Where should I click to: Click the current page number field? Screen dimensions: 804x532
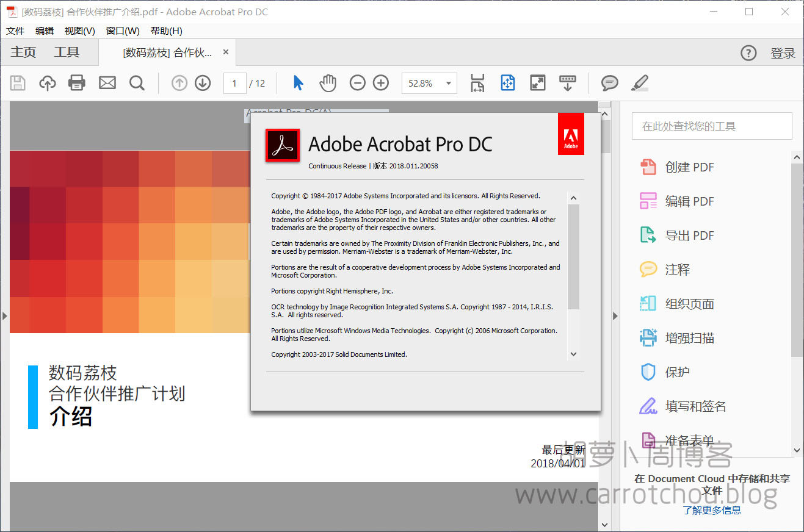pyautogui.click(x=234, y=84)
